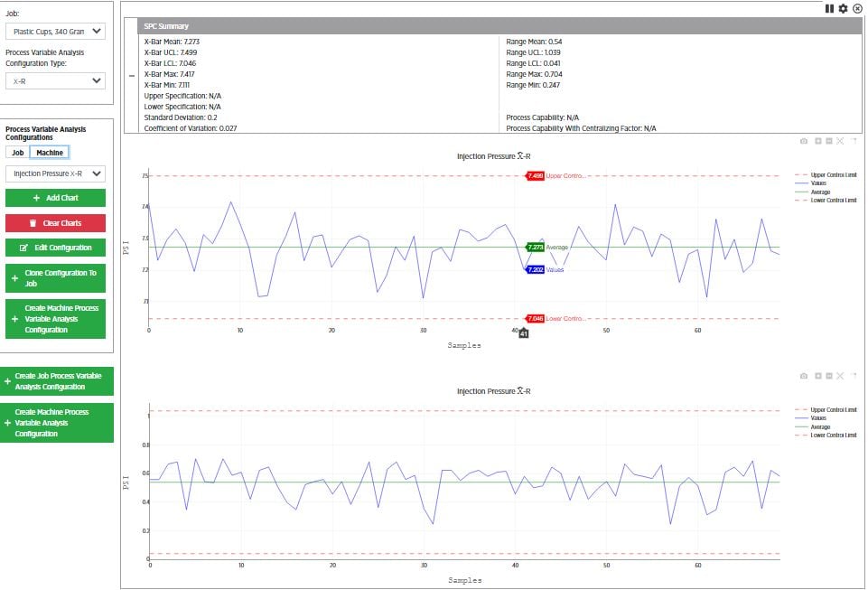Select the zoom tool on the X-Bar chart
The image size is (868, 590).
pyautogui.click(x=817, y=141)
